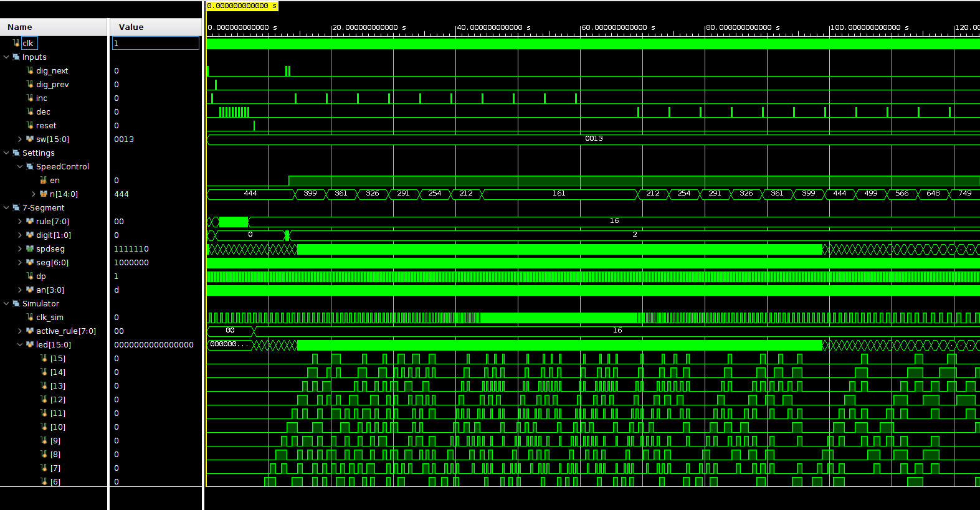Collapse the led[15:0] bus
This screenshot has width=980, height=510.
tap(20, 344)
